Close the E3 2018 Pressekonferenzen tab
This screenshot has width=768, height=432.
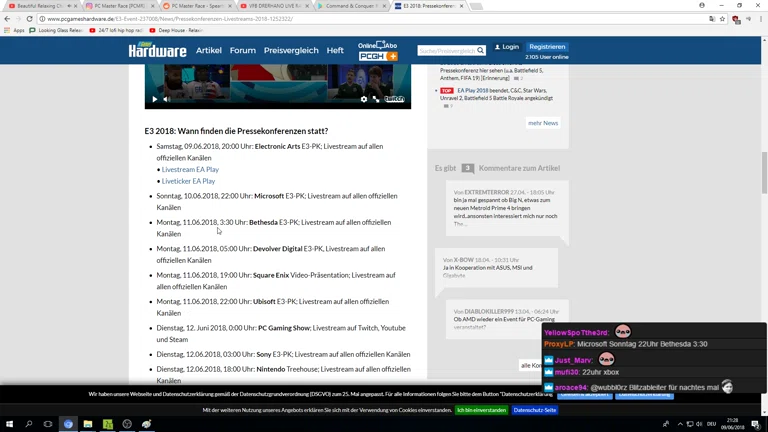(x=461, y=6)
